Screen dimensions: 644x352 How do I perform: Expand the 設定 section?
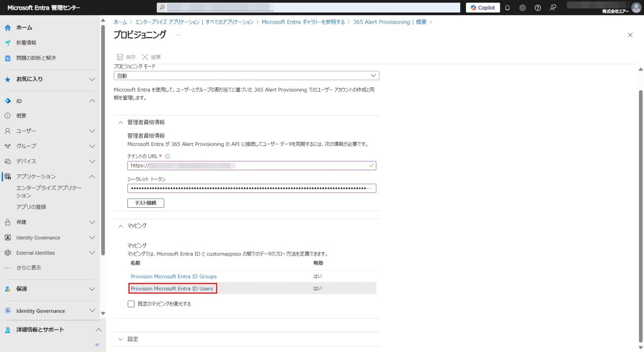120,339
